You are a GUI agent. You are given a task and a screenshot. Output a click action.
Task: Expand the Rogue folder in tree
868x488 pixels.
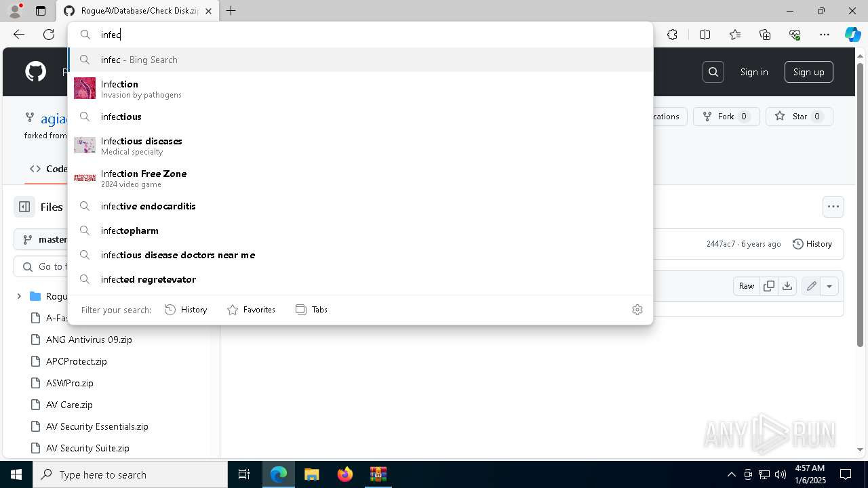19,296
